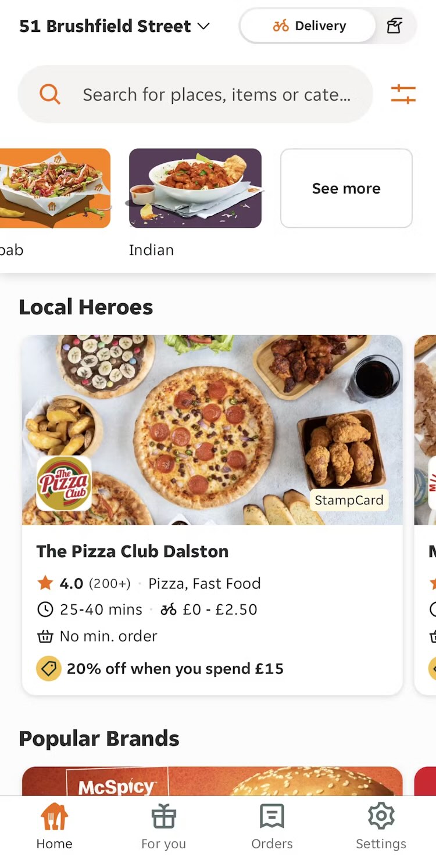
Task: Go to the Home tab
Action: pyautogui.click(x=54, y=825)
